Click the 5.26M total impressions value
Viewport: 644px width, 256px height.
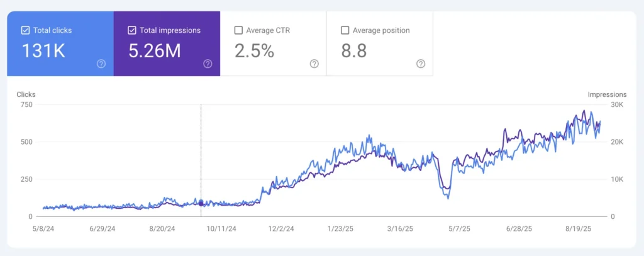[155, 51]
